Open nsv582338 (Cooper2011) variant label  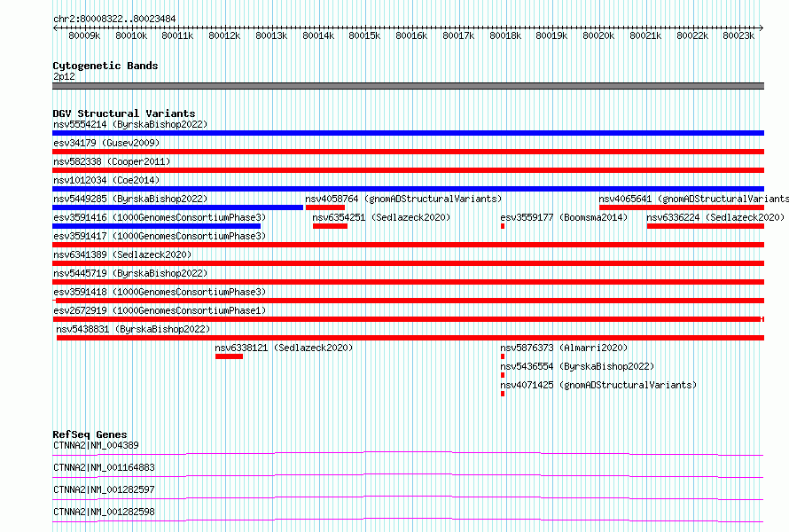112,161
